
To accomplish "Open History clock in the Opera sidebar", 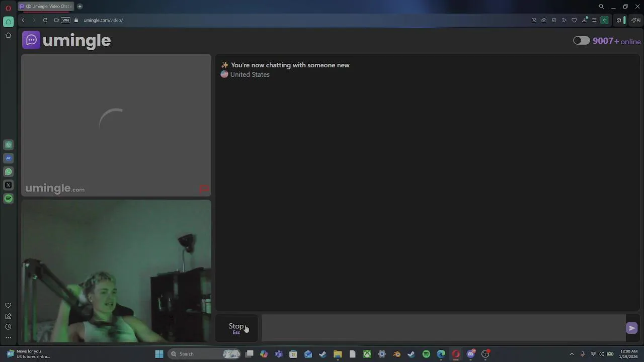I will [x=8, y=327].
